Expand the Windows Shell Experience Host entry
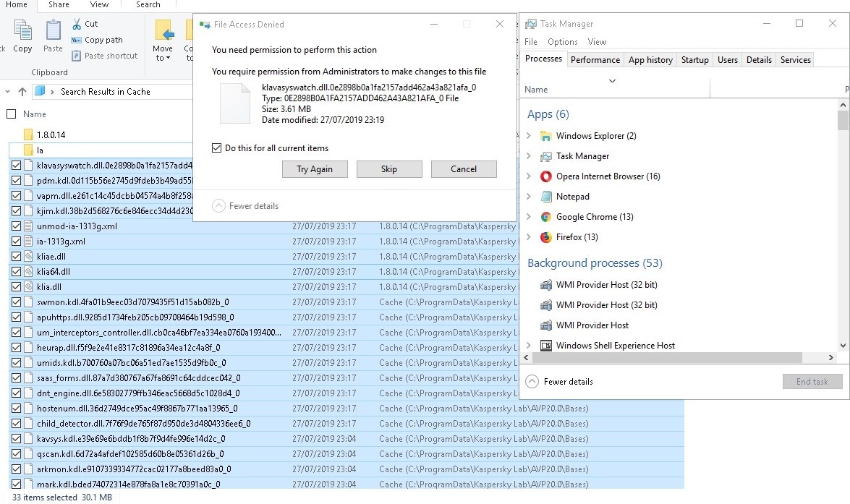 (x=529, y=346)
